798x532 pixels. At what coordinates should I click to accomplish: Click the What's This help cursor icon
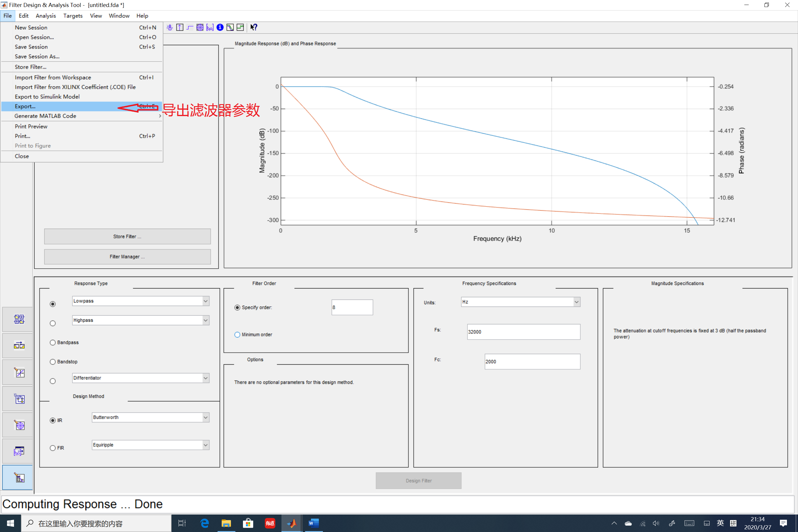point(254,27)
